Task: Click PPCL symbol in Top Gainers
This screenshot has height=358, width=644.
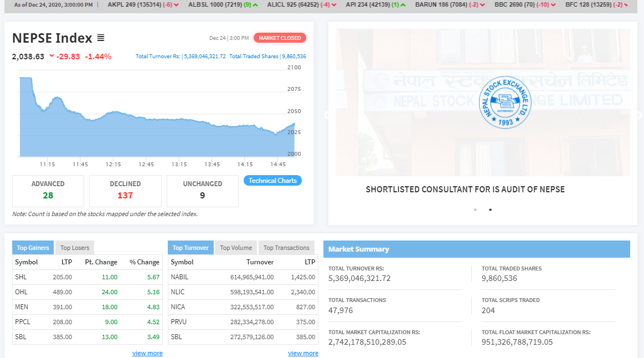Action: pos(23,322)
